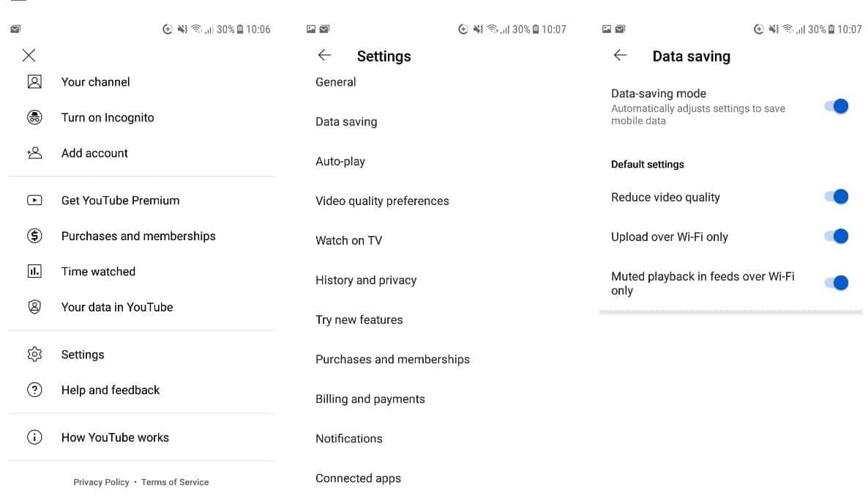
Task: Tap the Settings gear icon
Action: (x=34, y=355)
